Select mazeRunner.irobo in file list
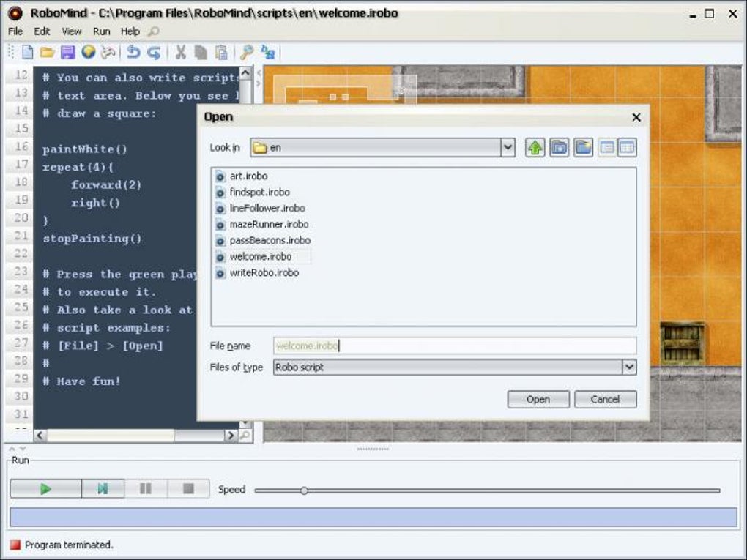This screenshot has width=747, height=560. (x=270, y=224)
